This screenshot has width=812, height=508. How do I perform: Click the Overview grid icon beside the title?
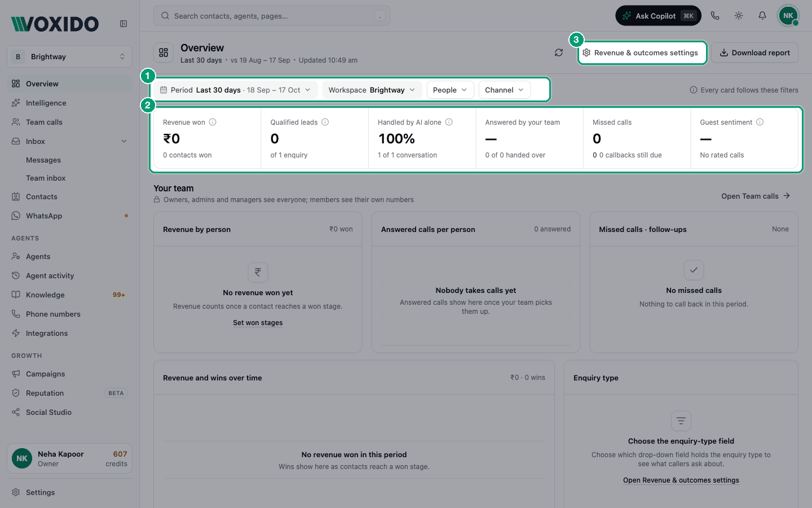[x=164, y=52]
